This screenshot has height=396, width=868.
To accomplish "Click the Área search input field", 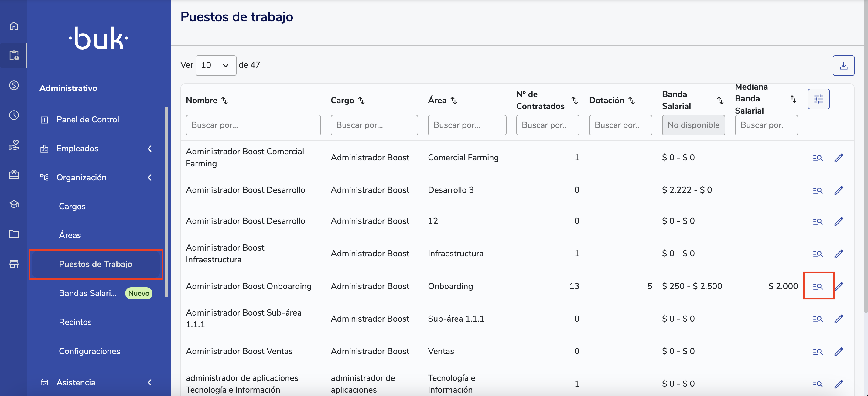I will pyautogui.click(x=467, y=125).
